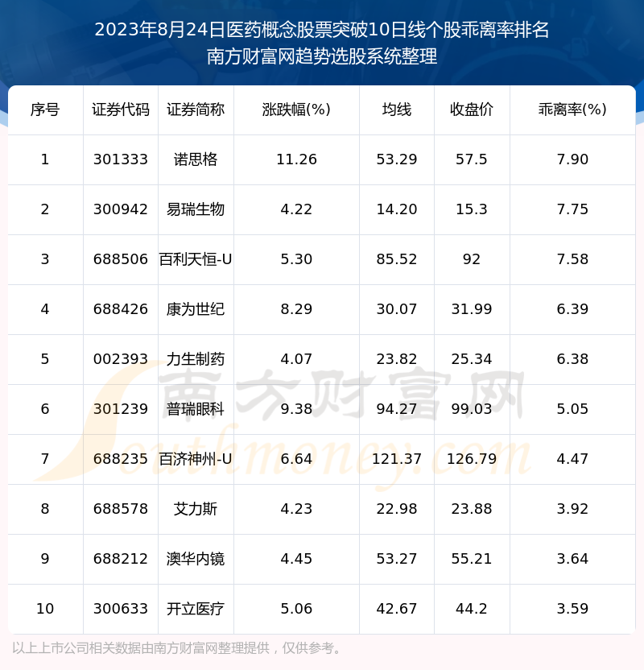644x670 pixels.
Task: Click the 6.64 change value
Action: click(296, 459)
